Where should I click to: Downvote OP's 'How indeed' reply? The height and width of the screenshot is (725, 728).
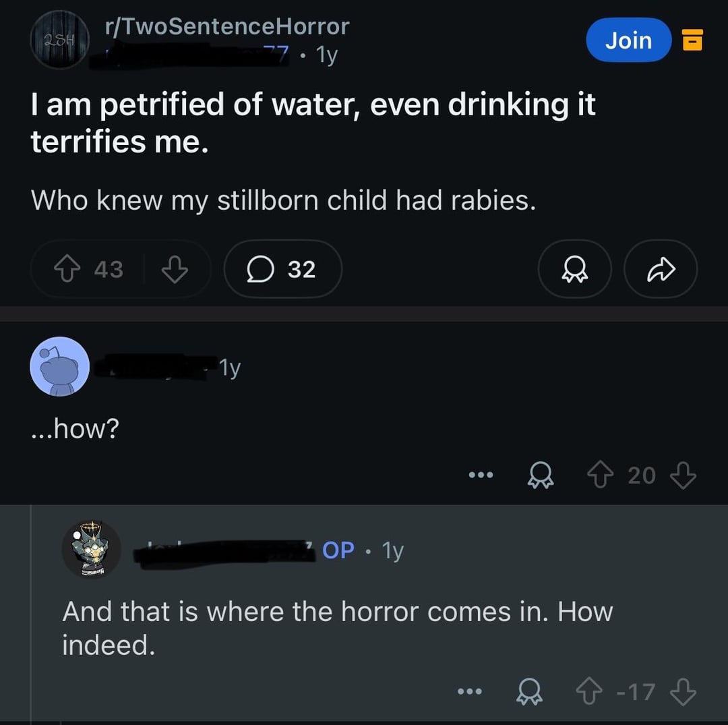pos(682,692)
